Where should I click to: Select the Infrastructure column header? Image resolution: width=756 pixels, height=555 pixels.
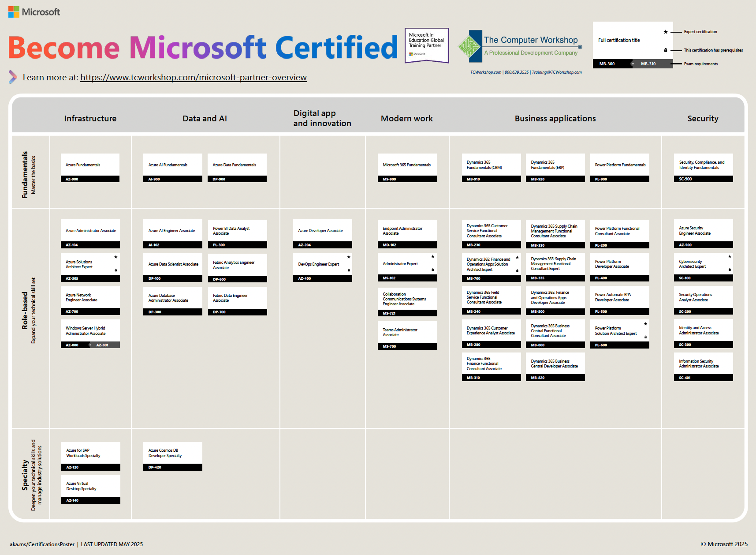90,118
